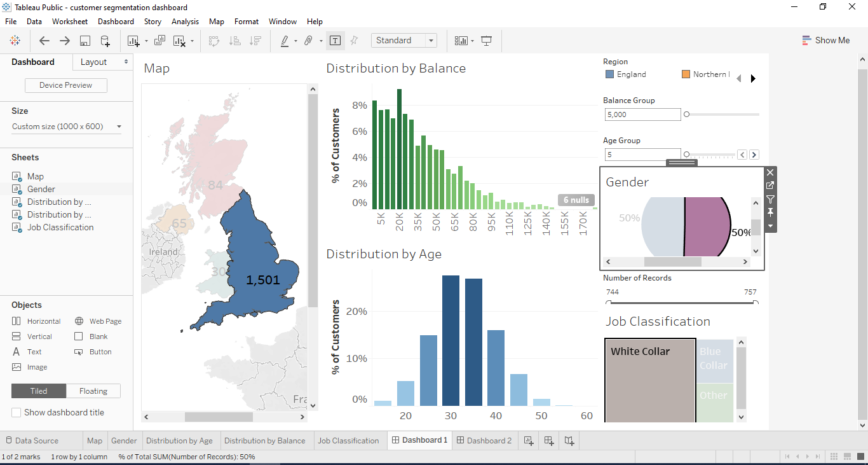Click inside the Age Group value field
Screen dimensions: 868x465
[x=642, y=154]
